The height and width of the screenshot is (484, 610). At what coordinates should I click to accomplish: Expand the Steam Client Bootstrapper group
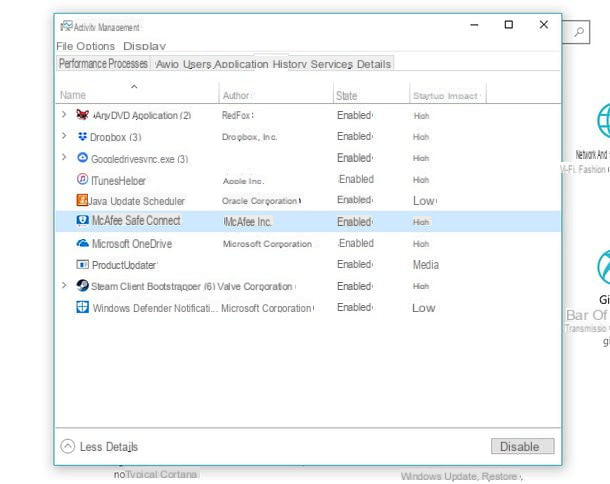(x=64, y=285)
